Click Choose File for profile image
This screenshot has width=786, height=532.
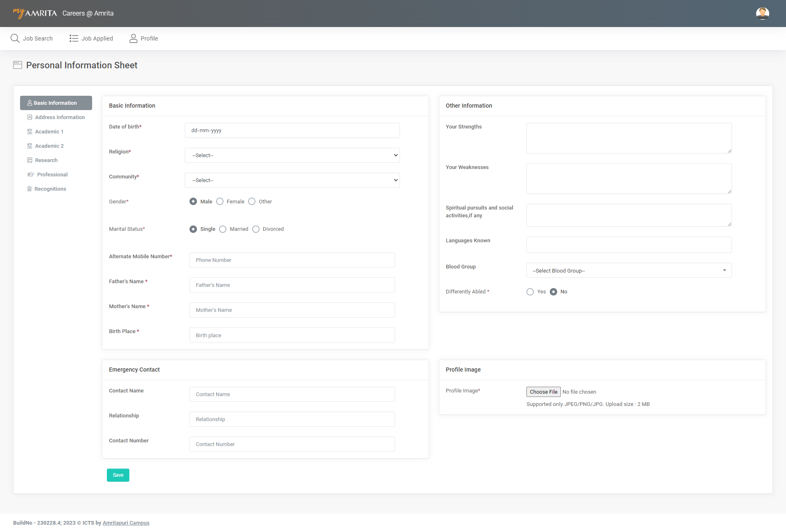543,392
